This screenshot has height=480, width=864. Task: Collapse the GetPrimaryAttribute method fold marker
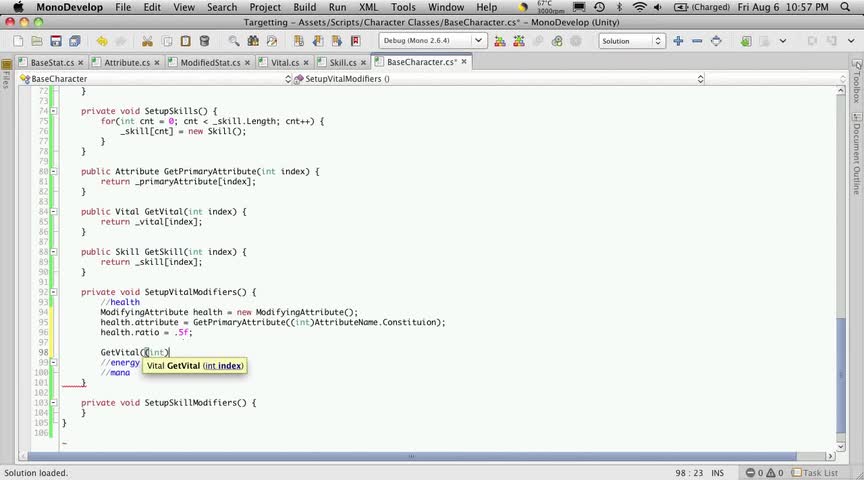pos(53,171)
